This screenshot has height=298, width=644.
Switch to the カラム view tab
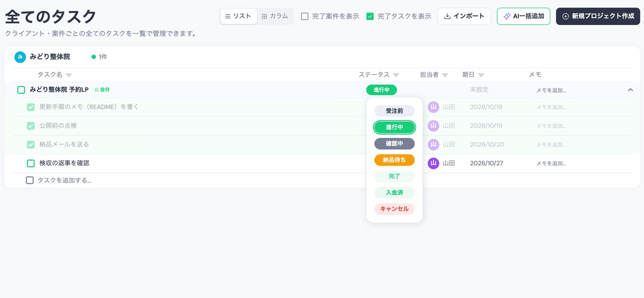tap(275, 16)
